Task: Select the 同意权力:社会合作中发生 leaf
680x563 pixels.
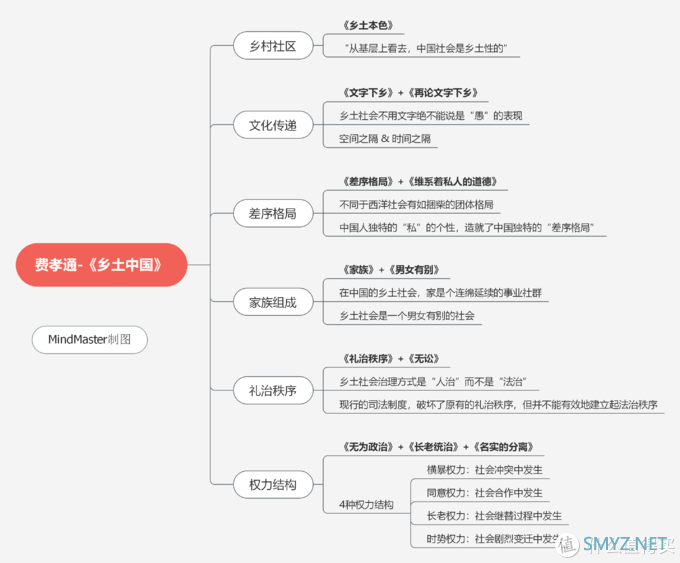Action: point(484,493)
